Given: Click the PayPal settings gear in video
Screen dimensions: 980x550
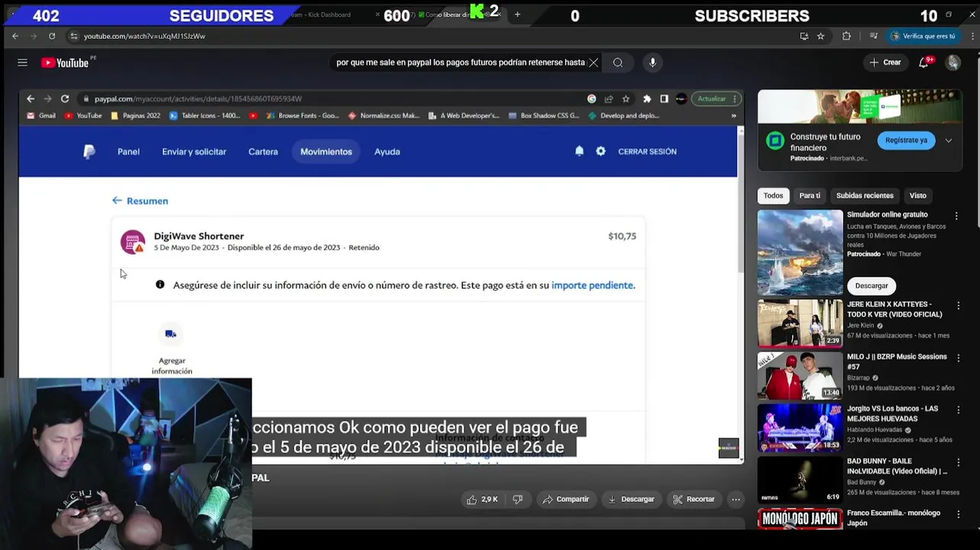Looking at the screenshot, I should coord(600,151).
